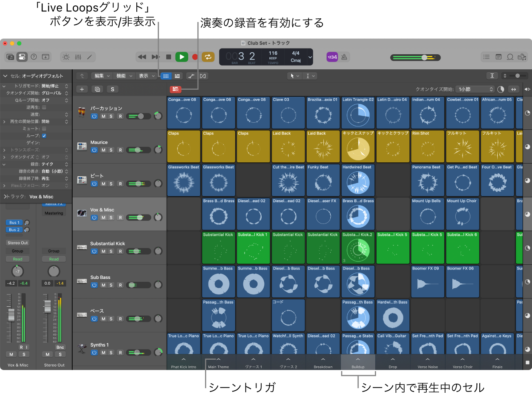This screenshot has width=532, height=396.
Task: Open the Note Pads button
Action: (x=499, y=57)
